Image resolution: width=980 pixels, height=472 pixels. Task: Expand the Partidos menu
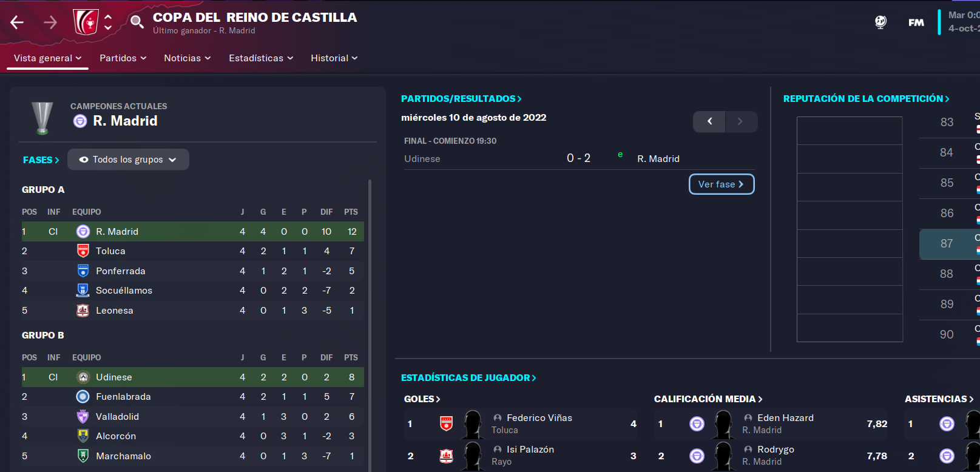pos(123,58)
